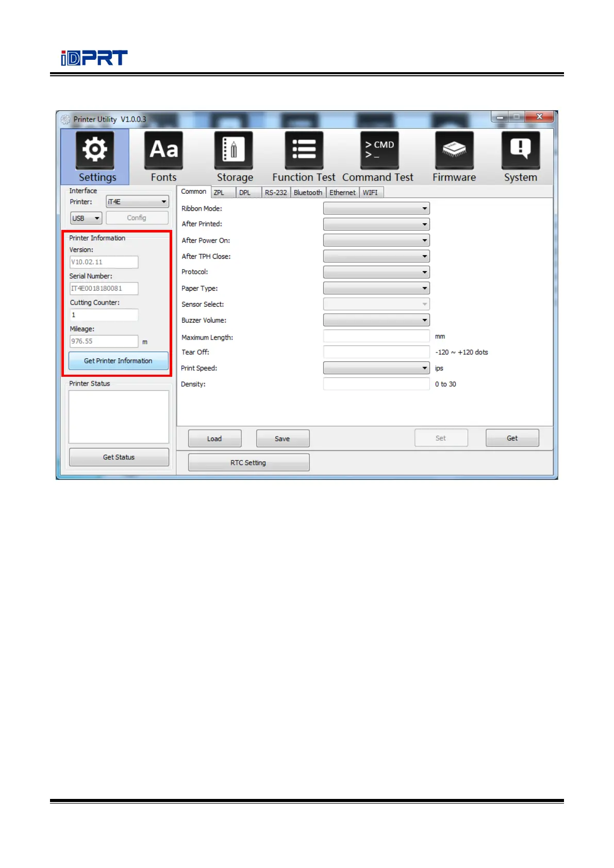Expand the Buzzer Volume dropdown
Screen dimensions: 614x868
[376, 320]
